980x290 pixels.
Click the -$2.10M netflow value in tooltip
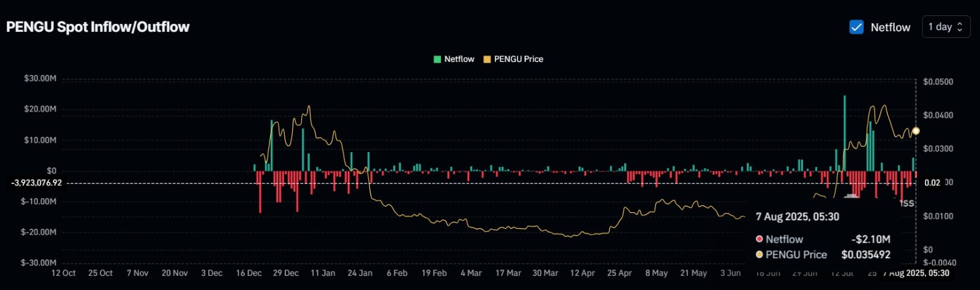[x=870, y=239]
